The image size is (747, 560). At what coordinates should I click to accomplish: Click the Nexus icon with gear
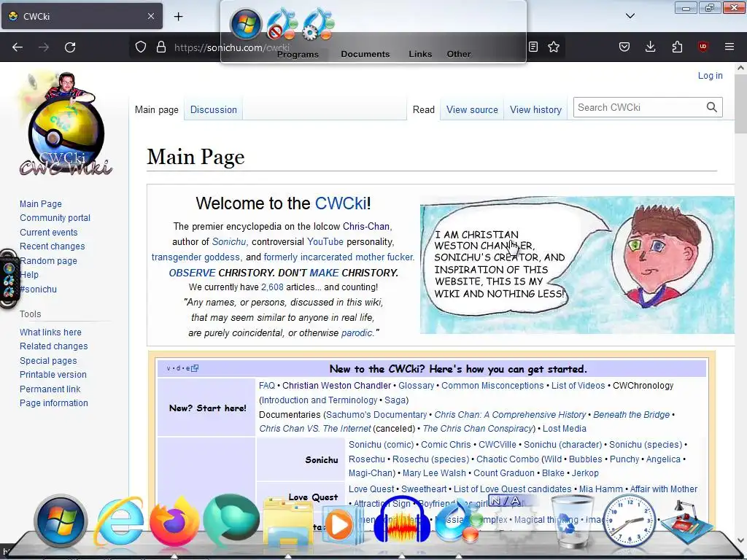pyautogui.click(x=320, y=24)
